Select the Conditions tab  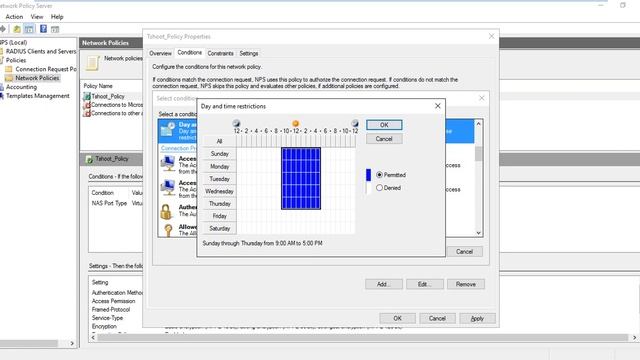click(x=189, y=53)
